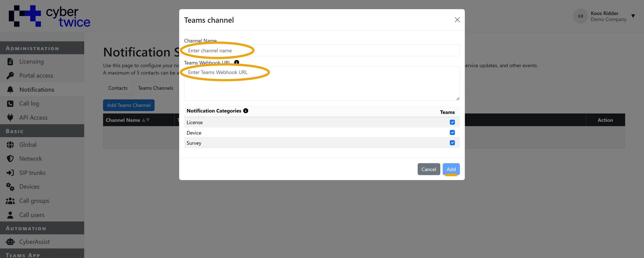This screenshot has height=258, width=644.
Task: Click the Automation section header
Action: [x=42, y=228]
